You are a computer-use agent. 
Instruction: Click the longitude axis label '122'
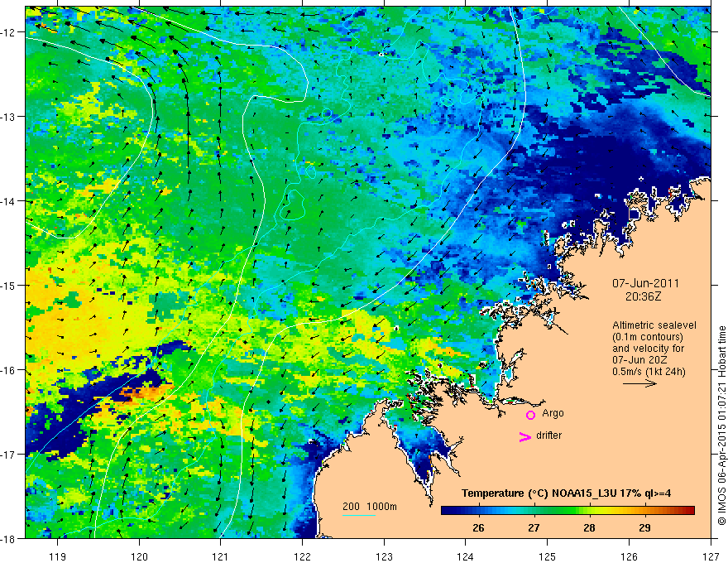[x=302, y=556]
